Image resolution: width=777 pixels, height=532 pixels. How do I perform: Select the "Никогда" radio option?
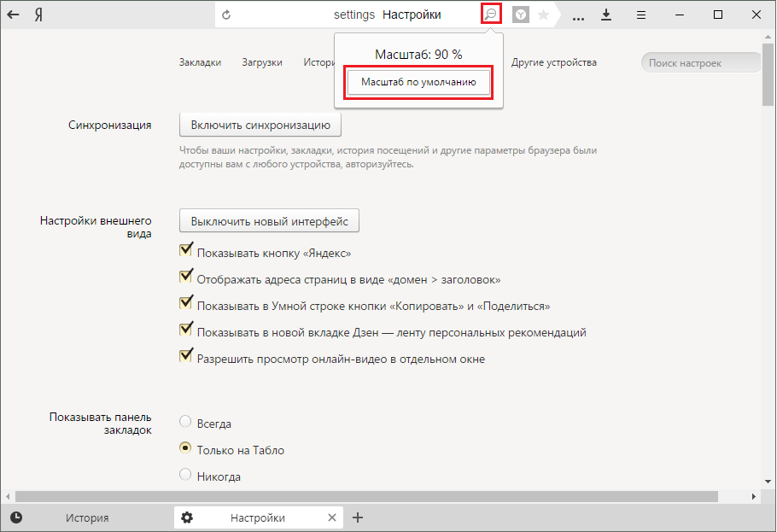(x=184, y=475)
